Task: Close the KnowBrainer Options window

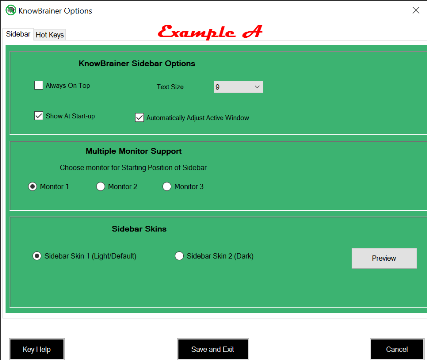Action: pyautogui.click(x=416, y=10)
